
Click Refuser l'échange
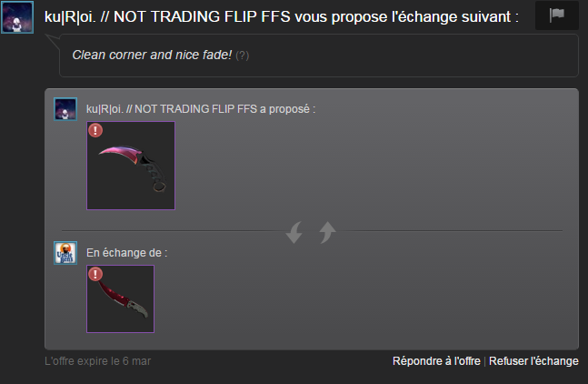coord(533,360)
